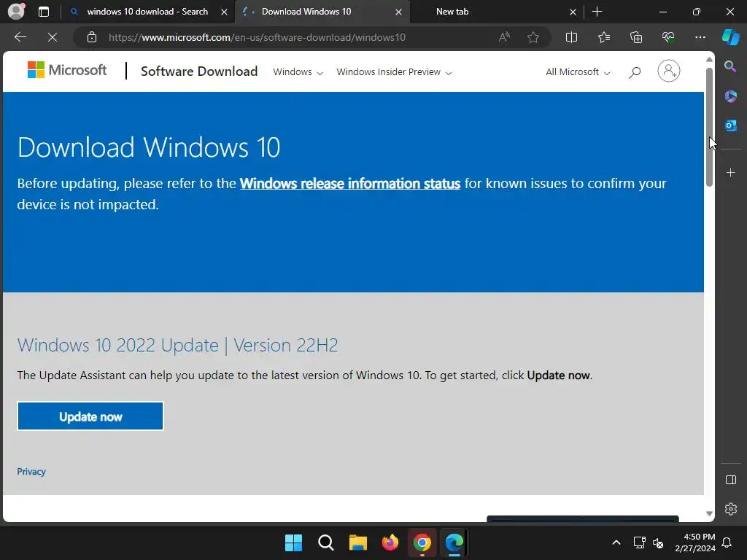Open sidebar Search icon
This screenshot has height=560, width=747.
(x=730, y=66)
